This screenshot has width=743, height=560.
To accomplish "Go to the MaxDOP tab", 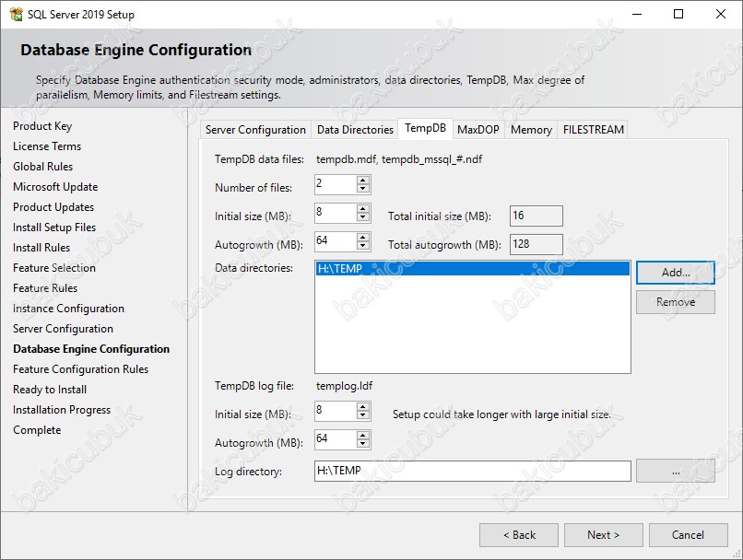I will [x=478, y=130].
